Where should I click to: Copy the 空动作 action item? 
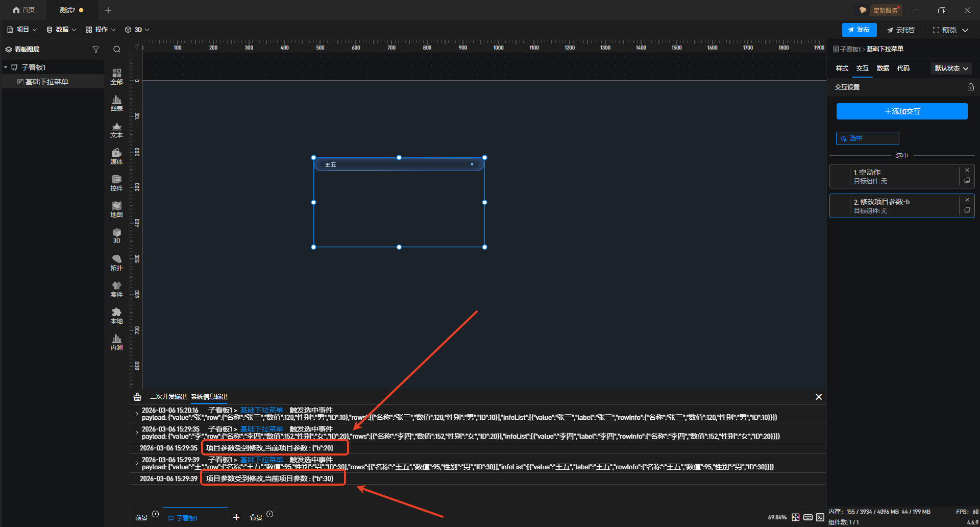(967, 181)
